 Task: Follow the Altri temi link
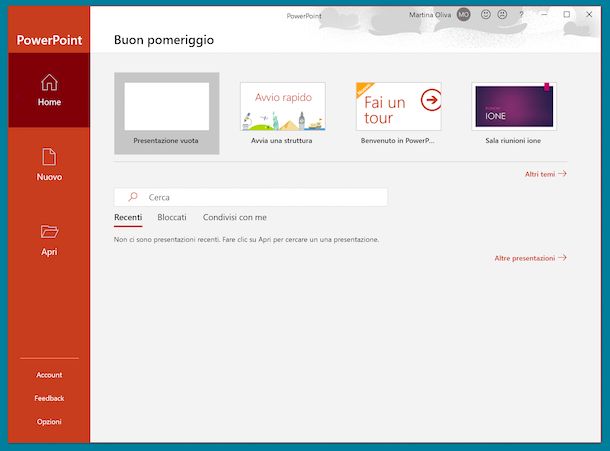pos(546,174)
